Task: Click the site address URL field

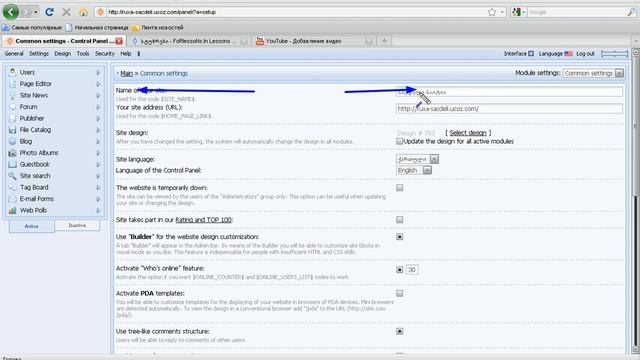Action: (509, 109)
